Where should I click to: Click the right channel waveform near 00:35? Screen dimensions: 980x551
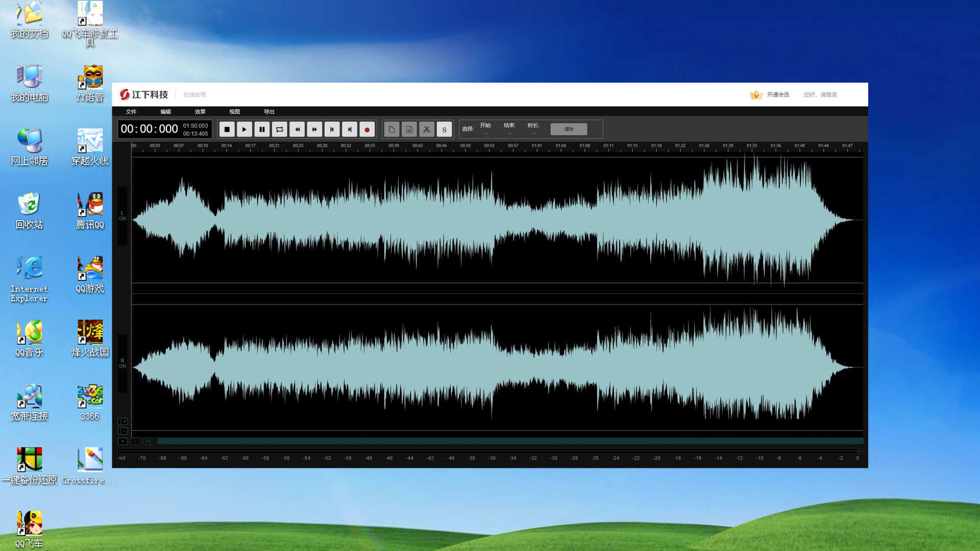370,367
